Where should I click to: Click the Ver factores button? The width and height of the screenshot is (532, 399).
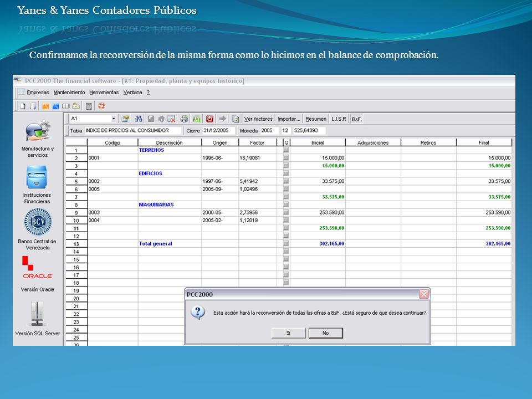259,119
